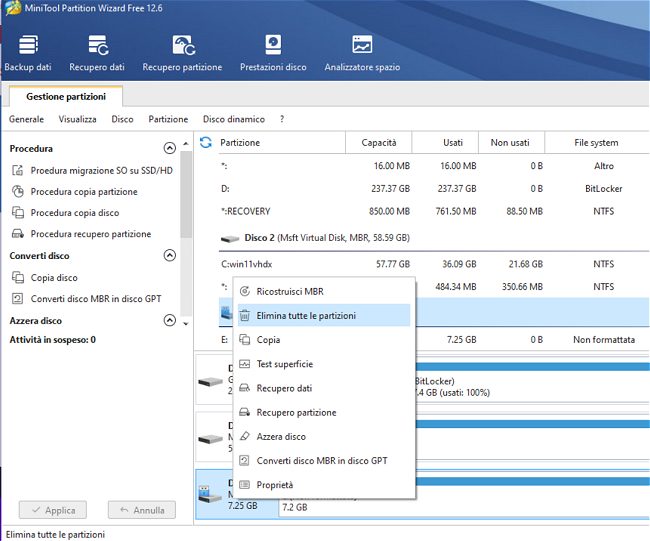
Task: Click the Annulla button
Action: click(142, 510)
